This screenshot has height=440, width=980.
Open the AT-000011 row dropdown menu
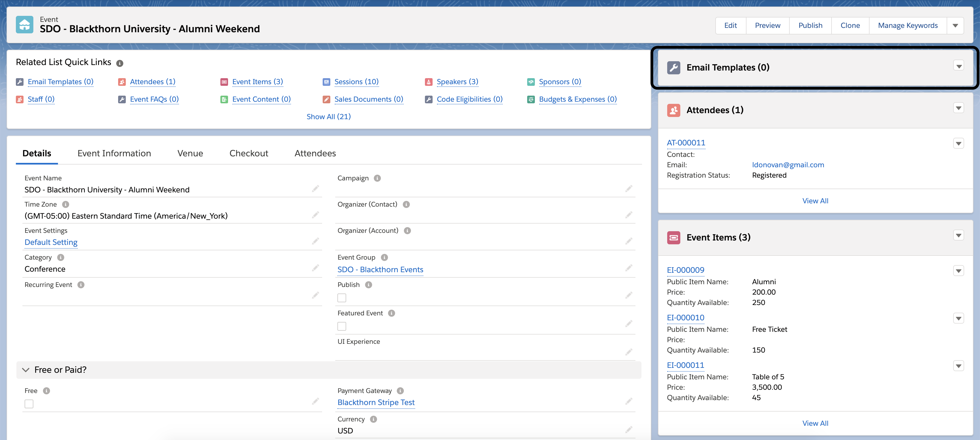click(959, 143)
